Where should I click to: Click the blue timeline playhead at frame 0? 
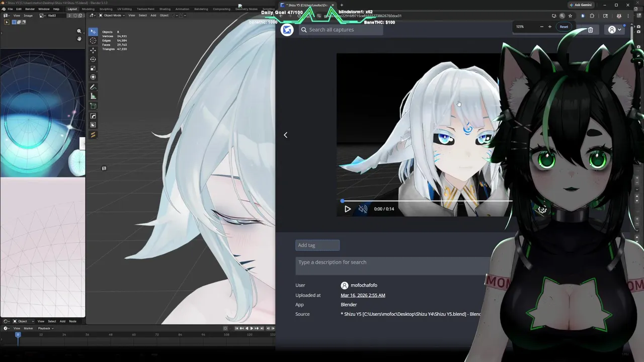point(18,334)
